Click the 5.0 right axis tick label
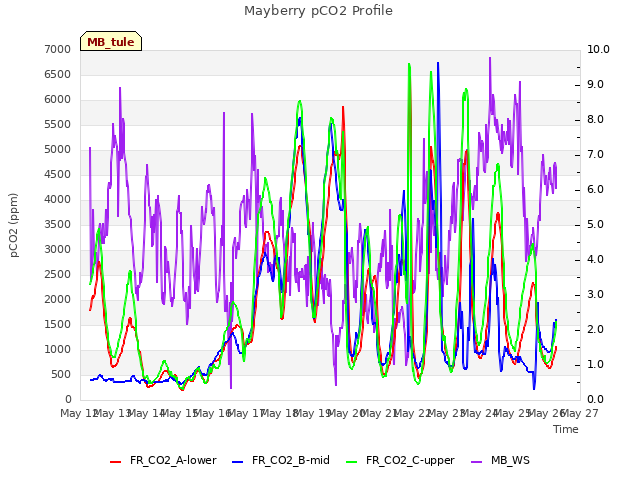This screenshot has height=480, width=640. pos(596,224)
